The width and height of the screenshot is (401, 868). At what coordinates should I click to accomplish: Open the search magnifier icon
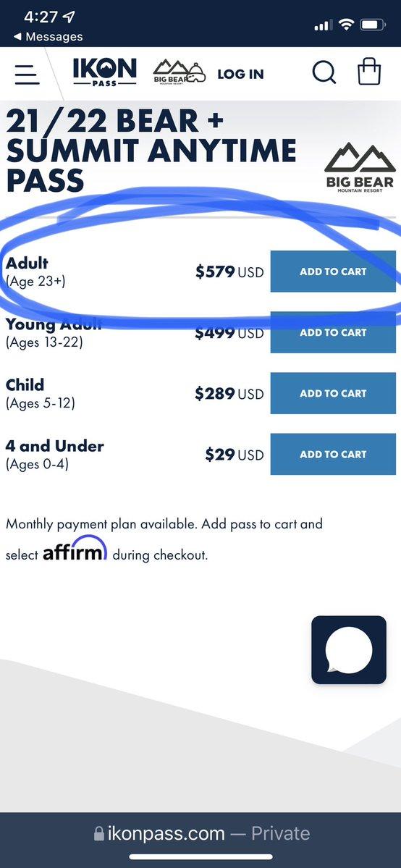(x=324, y=72)
